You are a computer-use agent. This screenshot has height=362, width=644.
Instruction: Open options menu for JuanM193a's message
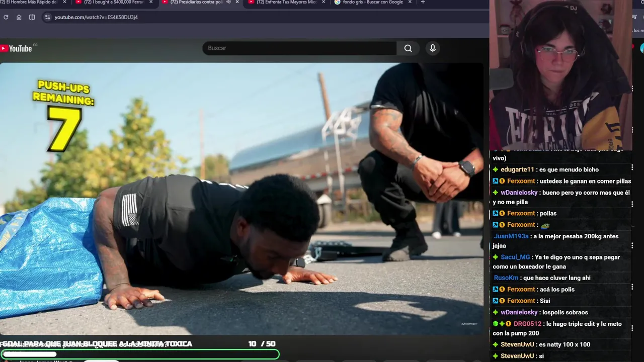(632, 245)
